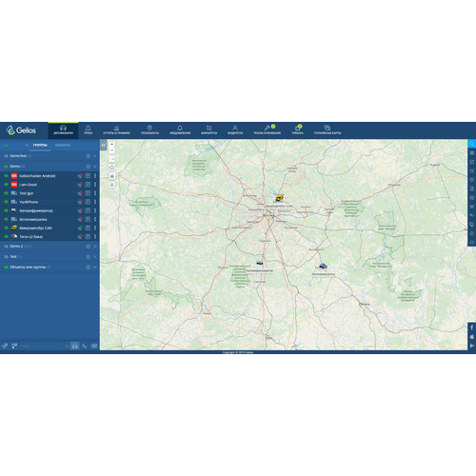The height and width of the screenshot is (476, 476).
Task: Collapse the left panel with double-arrow
Action: tap(103, 145)
